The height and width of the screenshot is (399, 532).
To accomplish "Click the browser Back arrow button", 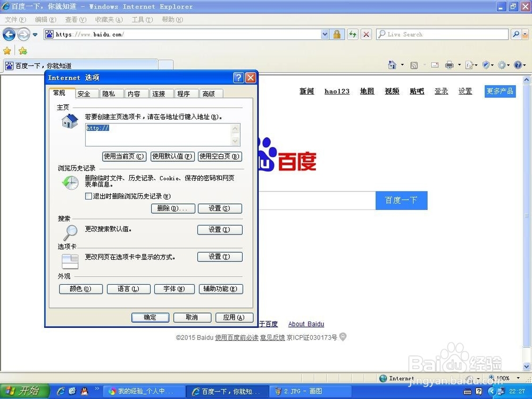I will (x=9, y=34).
